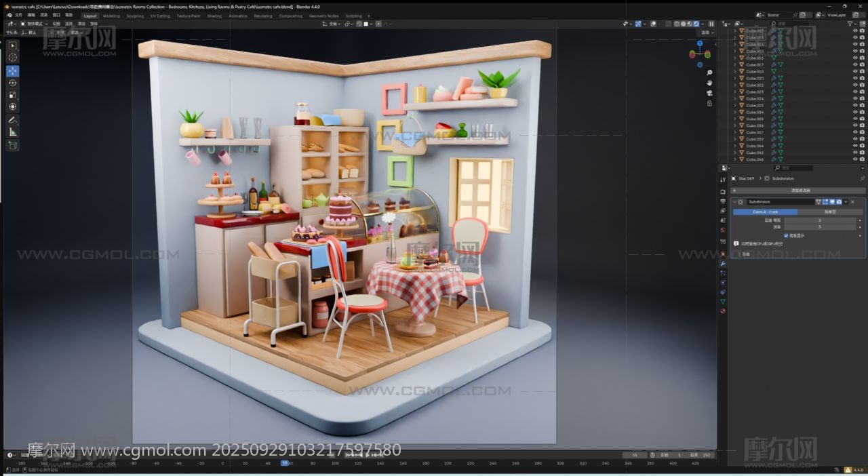Toggle camera view with the camera icon
This screenshot has height=476, width=868.
coord(709,93)
